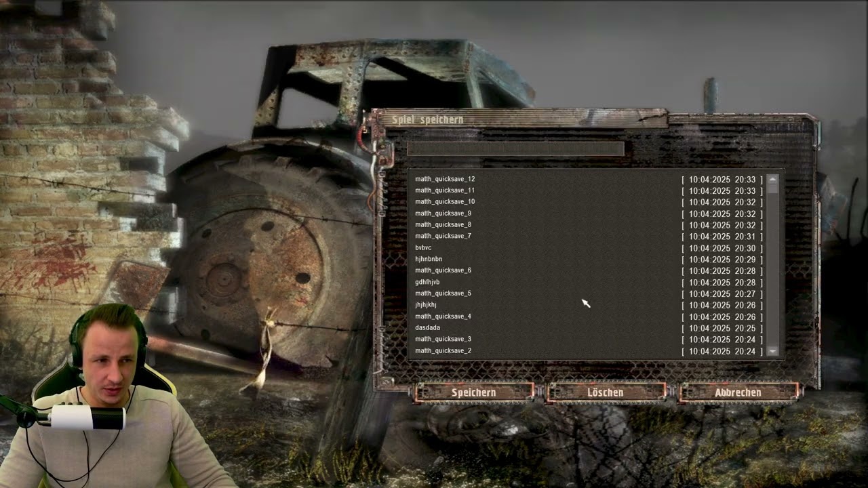The image size is (868, 488).
Task: Click the scroll up arrow of save list
Action: click(772, 179)
